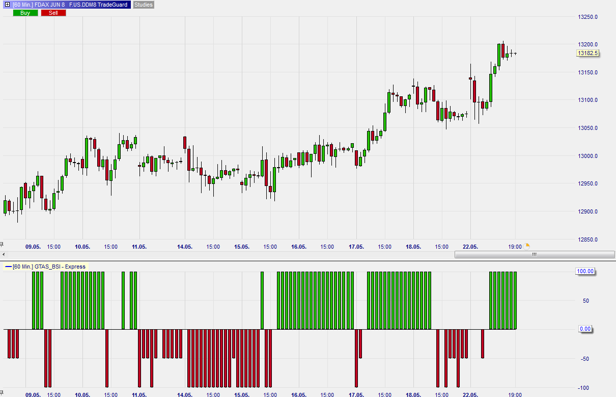Image resolution: width=616 pixels, height=397 pixels.
Task: Click the 10.05. date on price chart axis
Action: click(82, 247)
